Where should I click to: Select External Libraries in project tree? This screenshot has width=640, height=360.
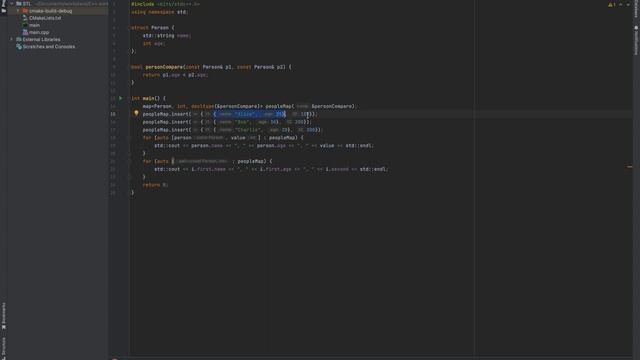41,40
